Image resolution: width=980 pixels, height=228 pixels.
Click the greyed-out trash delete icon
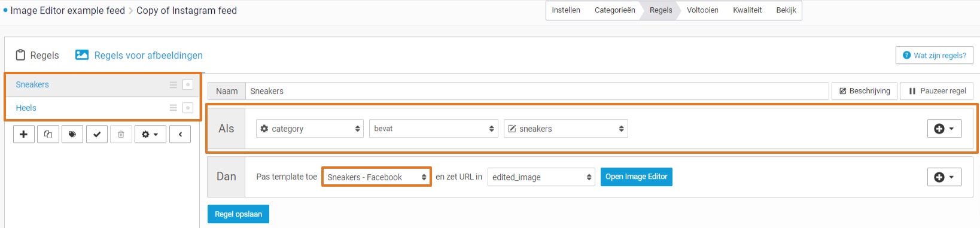[121, 135]
